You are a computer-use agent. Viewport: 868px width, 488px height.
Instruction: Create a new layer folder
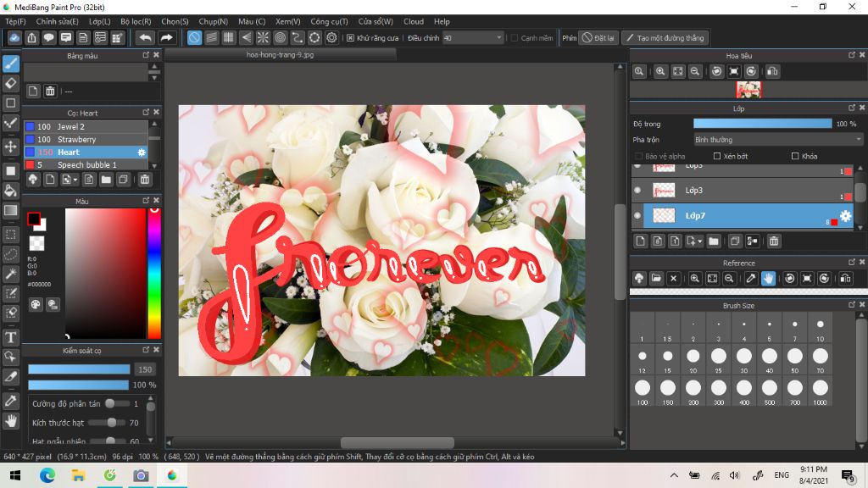714,241
